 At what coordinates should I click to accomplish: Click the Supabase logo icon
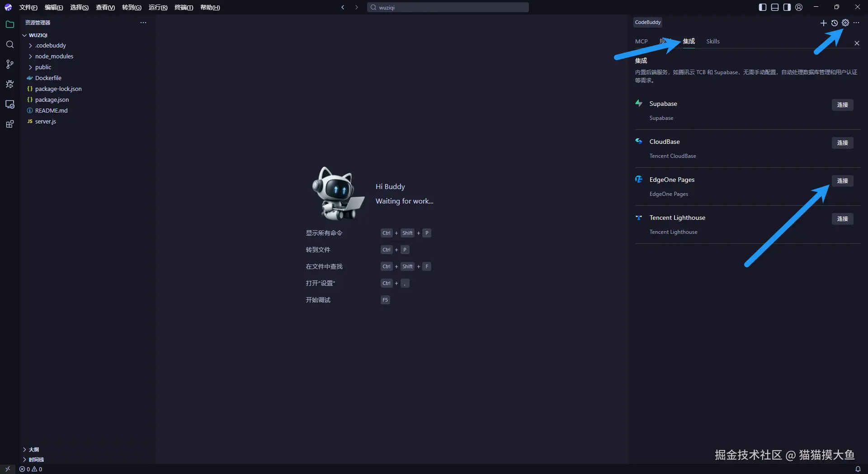pos(639,103)
